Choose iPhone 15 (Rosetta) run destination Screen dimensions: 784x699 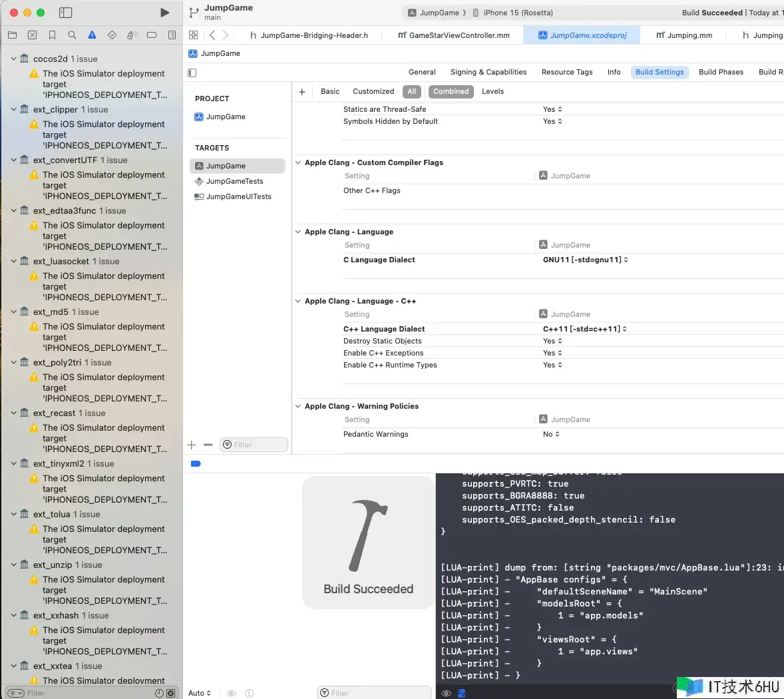[513, 13]
